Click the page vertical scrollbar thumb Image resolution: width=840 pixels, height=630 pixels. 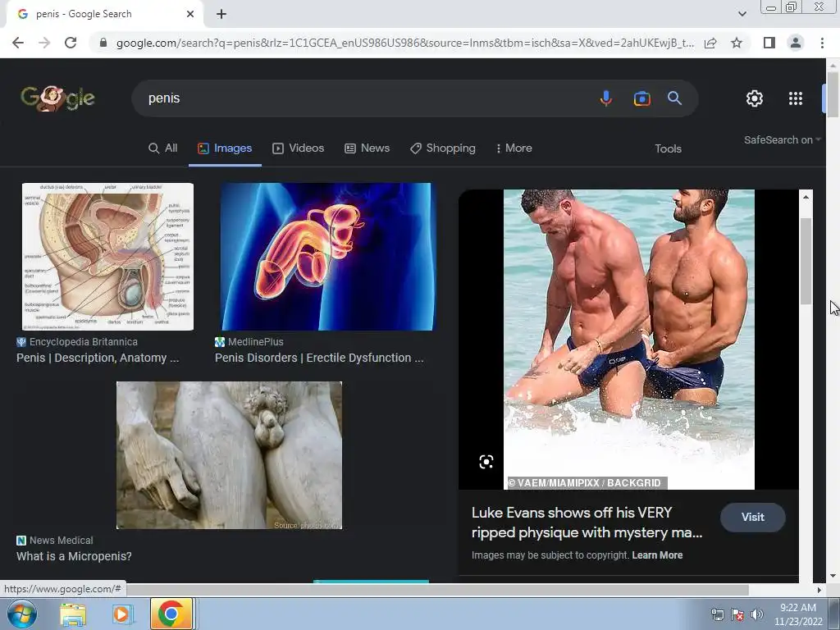pos(833,94)
